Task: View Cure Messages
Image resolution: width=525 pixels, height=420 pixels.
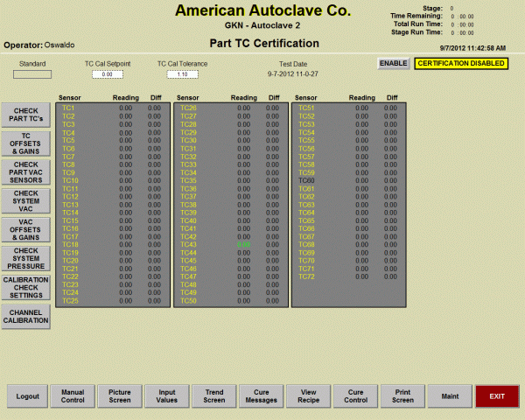Action: [x=262, y=396]
